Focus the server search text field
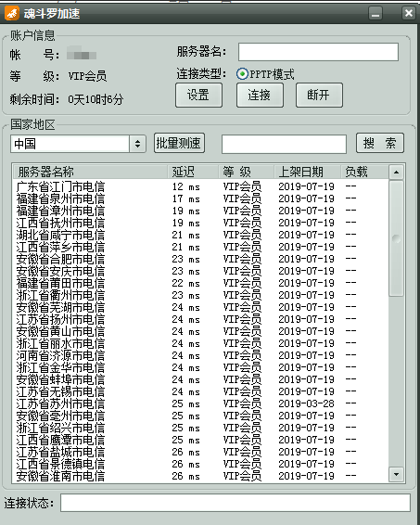The width and height of the screenshot is (420, 525). tap(284, 145)
